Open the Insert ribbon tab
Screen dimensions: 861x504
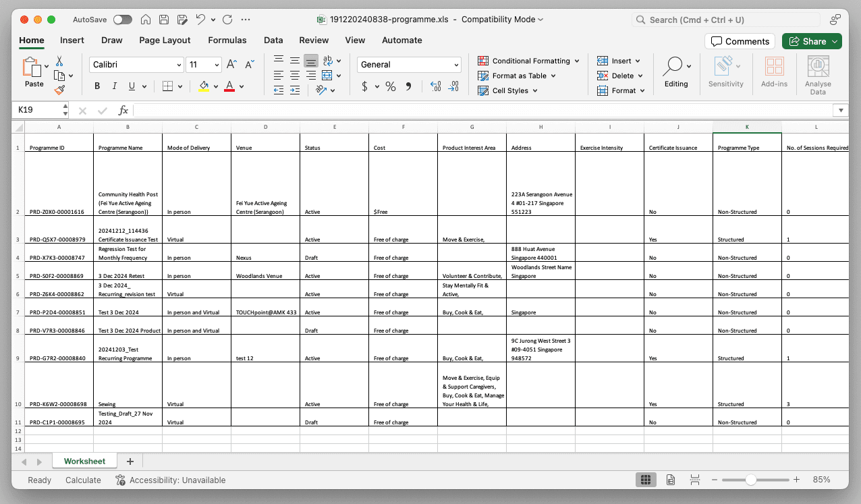click(72, 40)
